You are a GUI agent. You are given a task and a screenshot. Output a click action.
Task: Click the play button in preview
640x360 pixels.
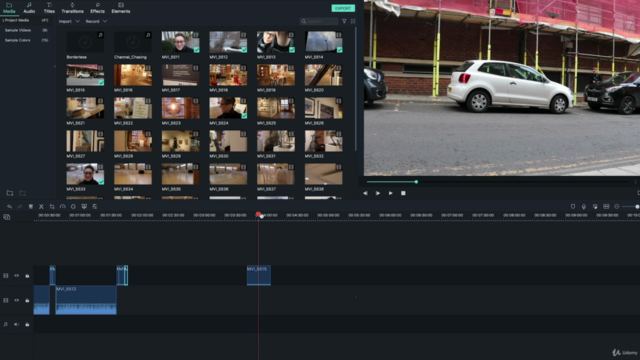[391, 193]
